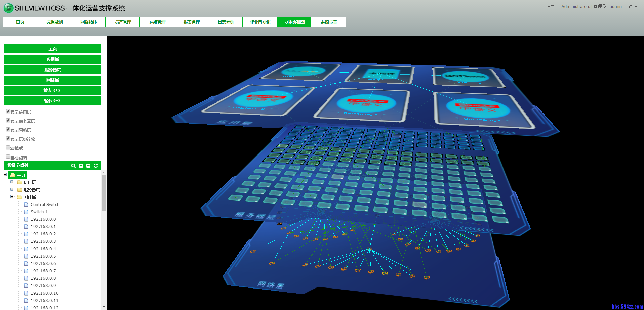
Task: Click the SiteView logo icon
Action: [8, 8]
